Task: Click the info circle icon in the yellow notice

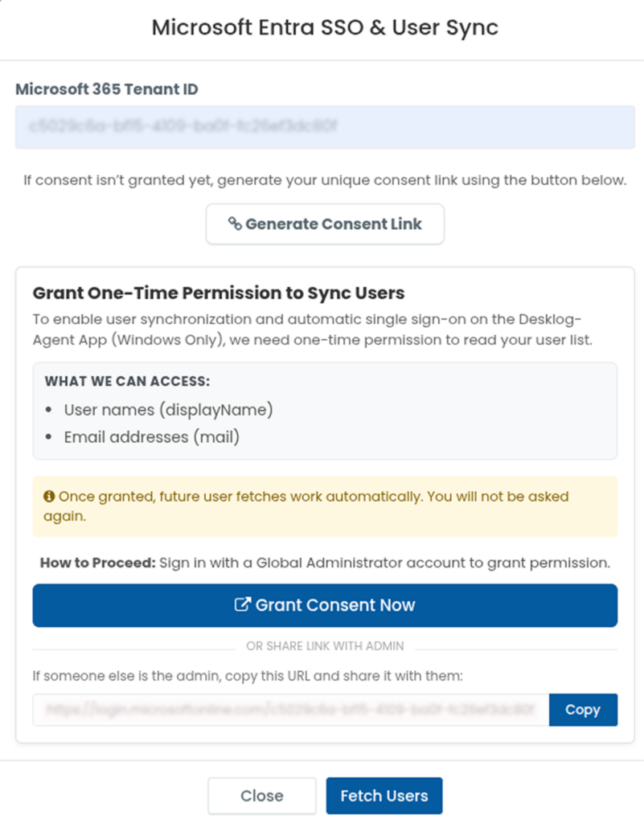Action: 49,496
